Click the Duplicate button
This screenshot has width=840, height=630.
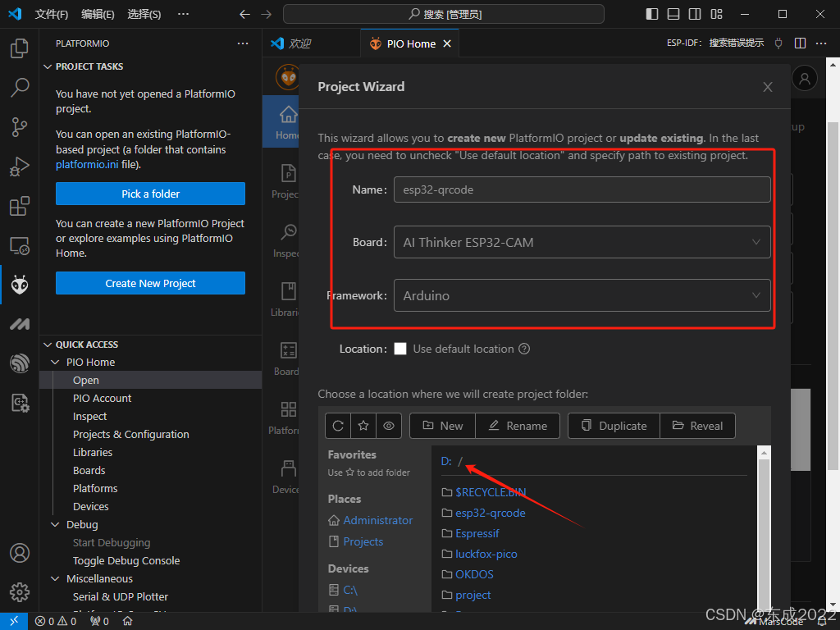tap(614, 426)
